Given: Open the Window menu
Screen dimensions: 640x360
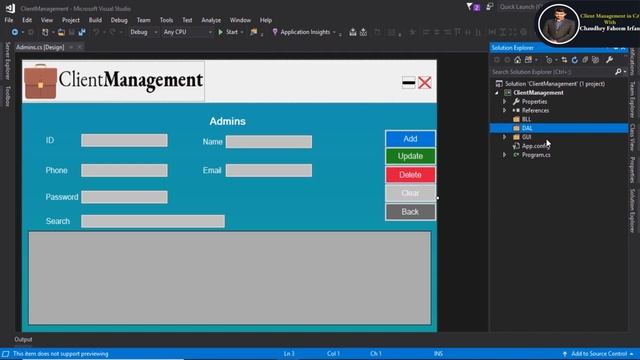Looking at the screenshot, I should click(240, 20).
